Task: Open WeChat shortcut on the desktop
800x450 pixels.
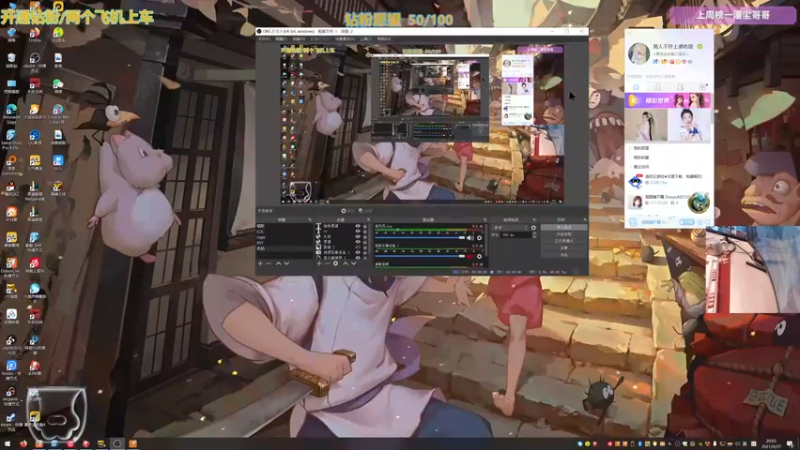Action: pos(58,86)
